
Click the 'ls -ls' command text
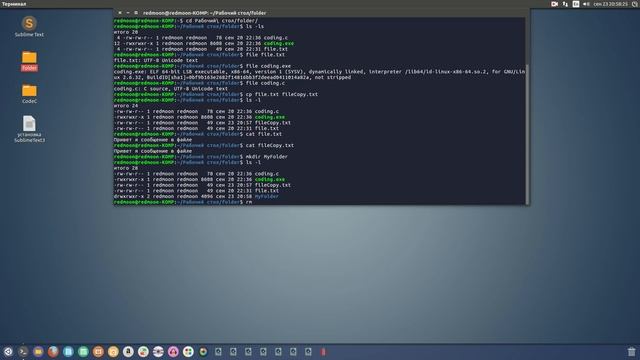pyautogui.click(x=255, y=27)
